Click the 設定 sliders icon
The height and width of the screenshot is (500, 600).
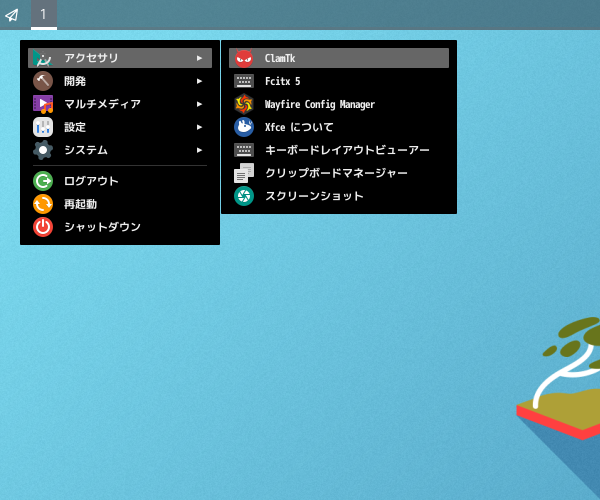click(42, 127)
